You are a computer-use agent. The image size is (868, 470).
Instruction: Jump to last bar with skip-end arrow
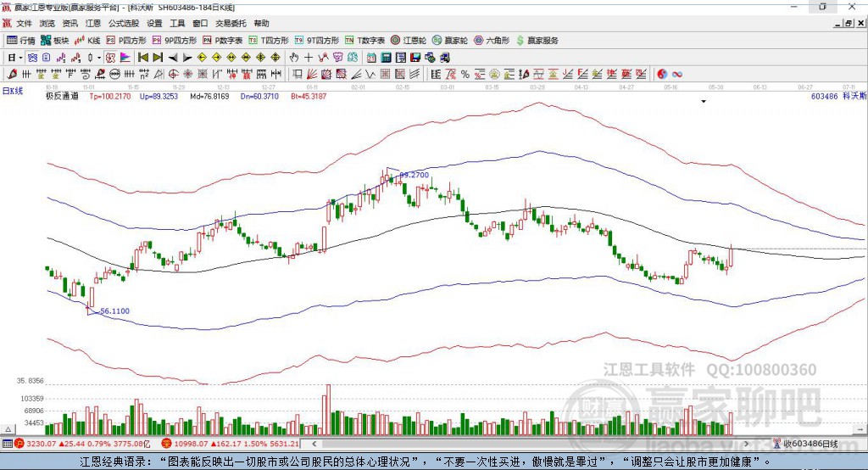158,57
